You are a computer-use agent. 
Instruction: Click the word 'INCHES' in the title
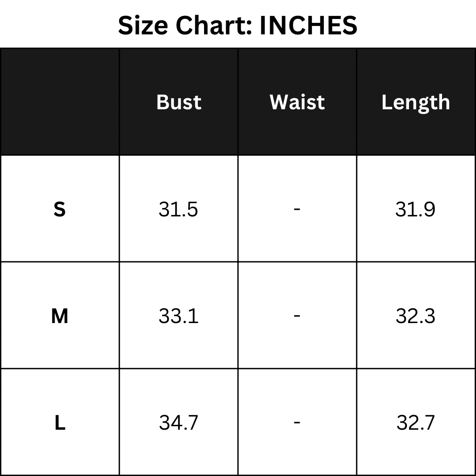tap(309, 25)
